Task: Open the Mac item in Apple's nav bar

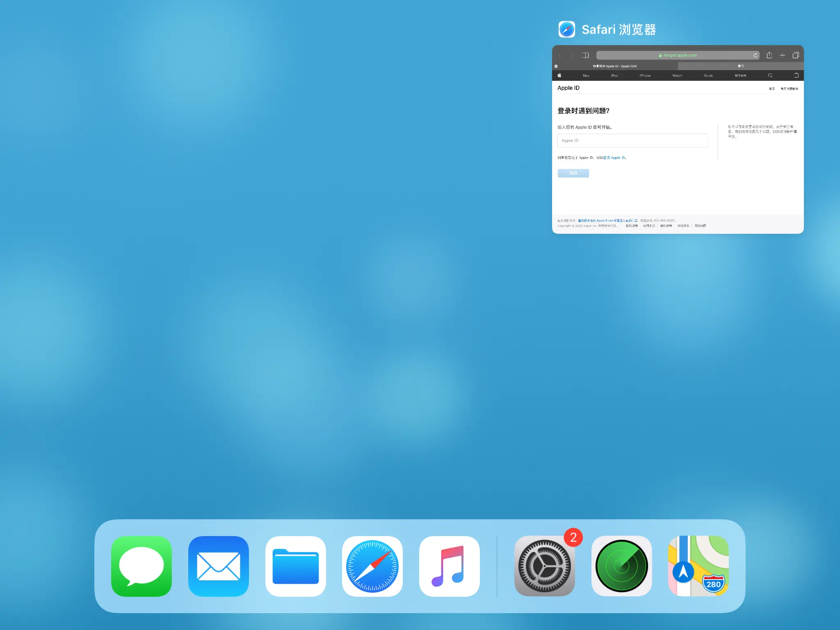Action: (586, 75)
